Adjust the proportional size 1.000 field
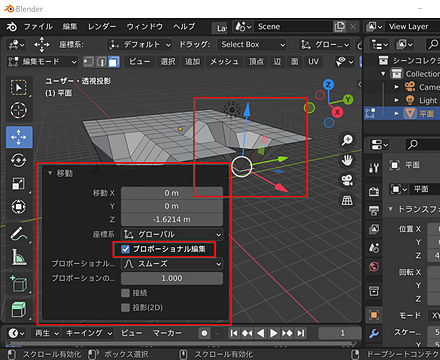The width and height of the screenshot is (440, 360). pos(172,278)
